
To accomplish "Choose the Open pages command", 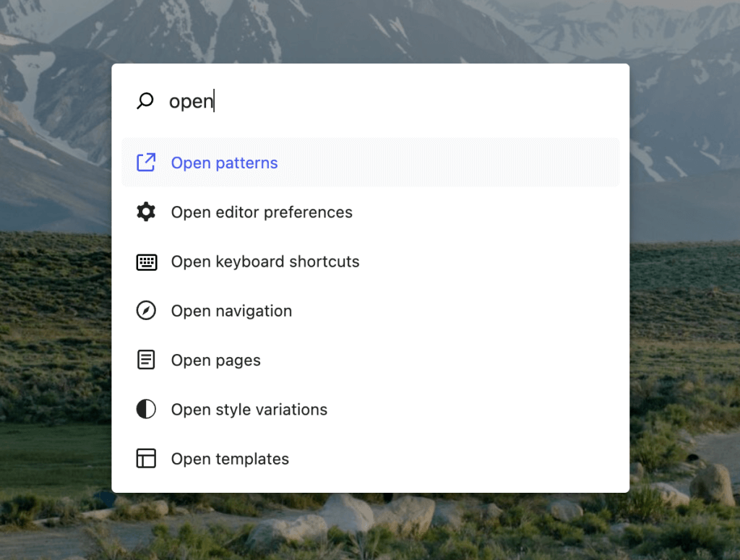I will click(371, 360).
